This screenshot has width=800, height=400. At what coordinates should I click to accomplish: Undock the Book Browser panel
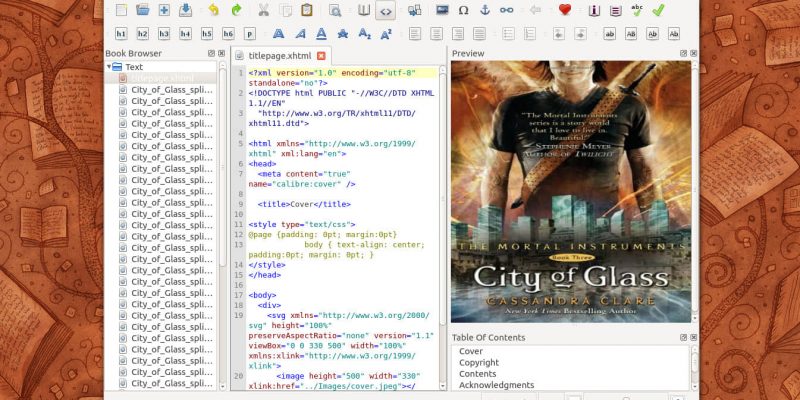click(x=211, y=53)
